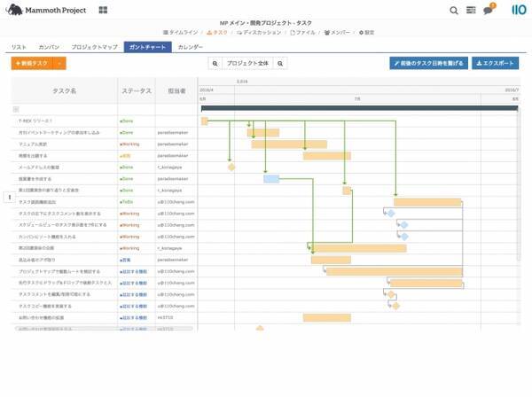Select the blue Gantt bar for 提案書を作成する
Viewport: 532px width, 397px height.
271,178
